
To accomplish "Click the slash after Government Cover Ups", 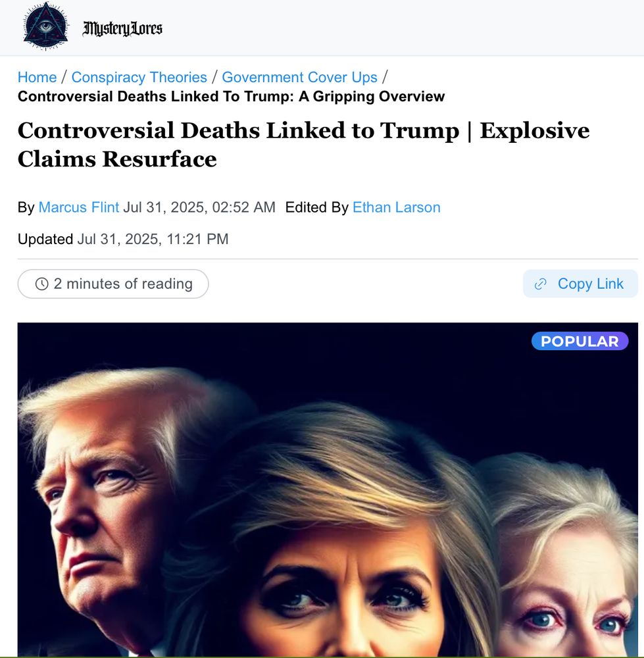I will (x=385, y=77).
